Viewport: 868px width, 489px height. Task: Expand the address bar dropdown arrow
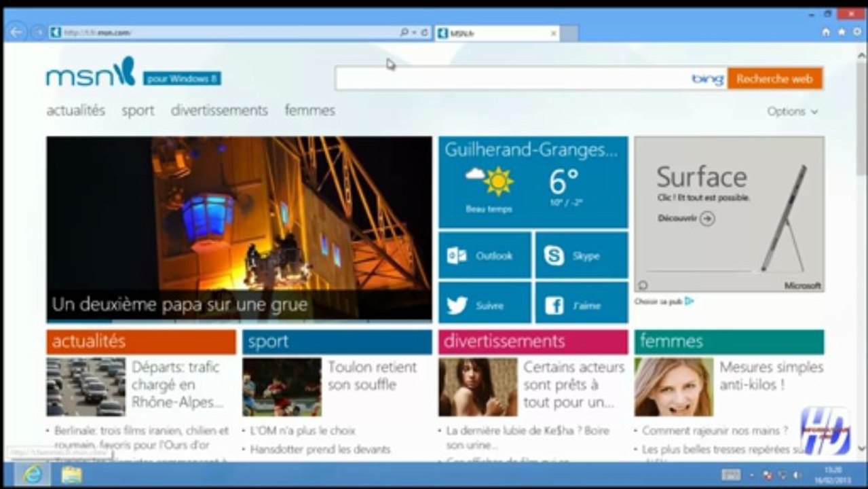tap(414, 33)
